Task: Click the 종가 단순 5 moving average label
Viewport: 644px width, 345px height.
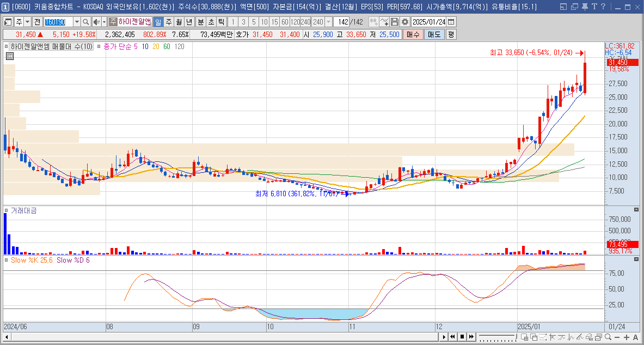Action: click(x=120, y=46)
